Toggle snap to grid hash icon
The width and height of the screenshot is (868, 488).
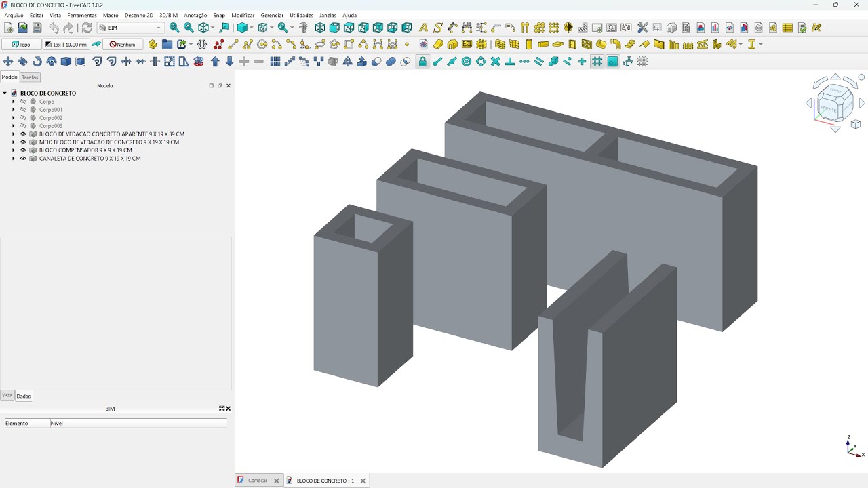coord(597,61)
